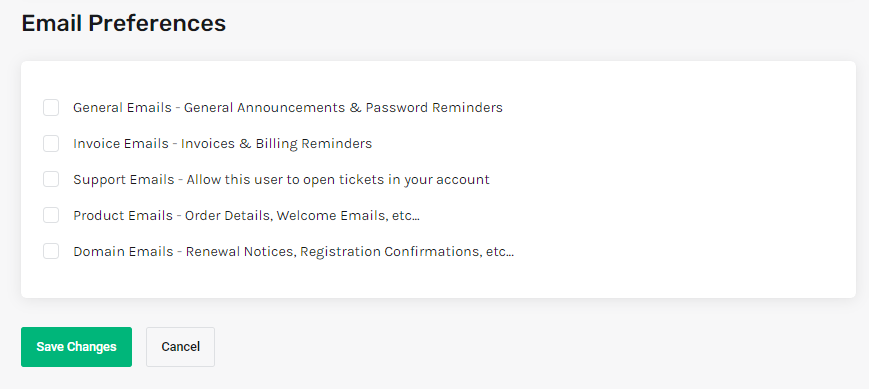This screenshot has width=869, height=389.
Task: Click 'Invoices & Billing Reminders' description text
Action: click(x=277, y=144)
